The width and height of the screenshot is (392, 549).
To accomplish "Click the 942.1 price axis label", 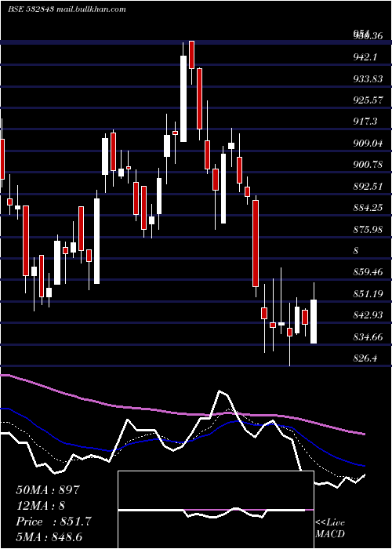I will (x=365, y=57).
